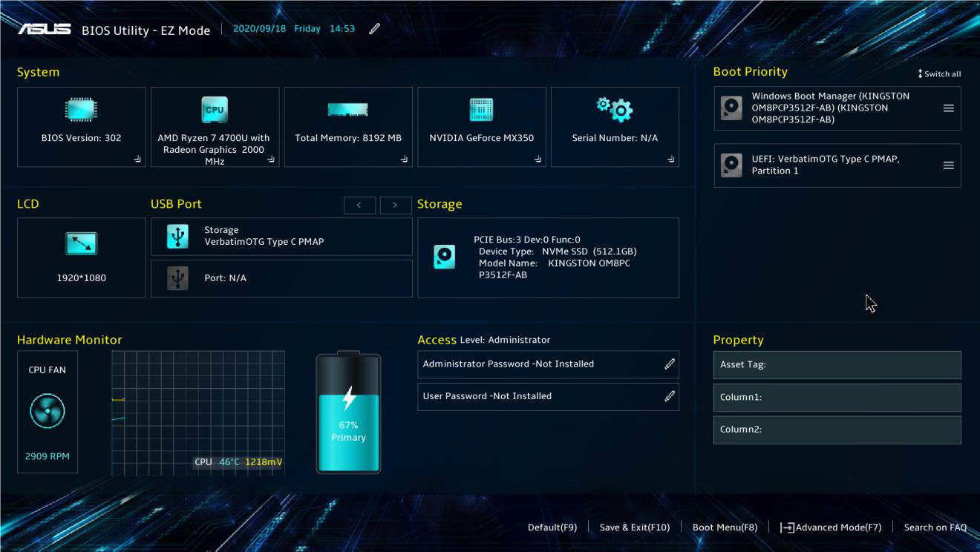Click the BIOS Version chip icon
The image size is (980, 552).
80,108
